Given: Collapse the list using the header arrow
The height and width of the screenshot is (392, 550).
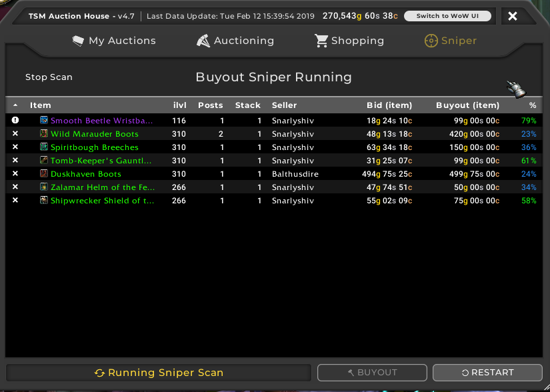Looking at the screenshot, I should (x=15, y=105).
